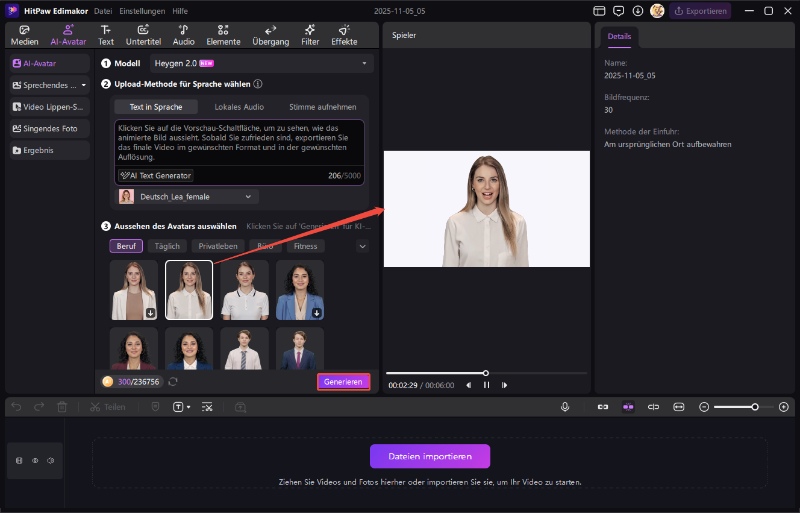Choose the curly-hair avatar in blue blazer
This screenshot has width=800, height=513.
pyautogui.click(x=300, y=290)
